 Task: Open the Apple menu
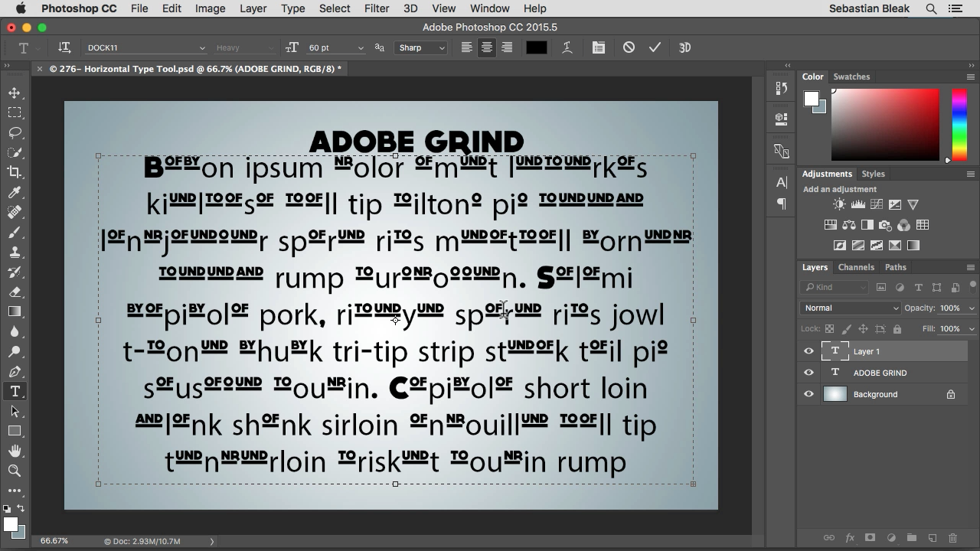pos(21,8)
